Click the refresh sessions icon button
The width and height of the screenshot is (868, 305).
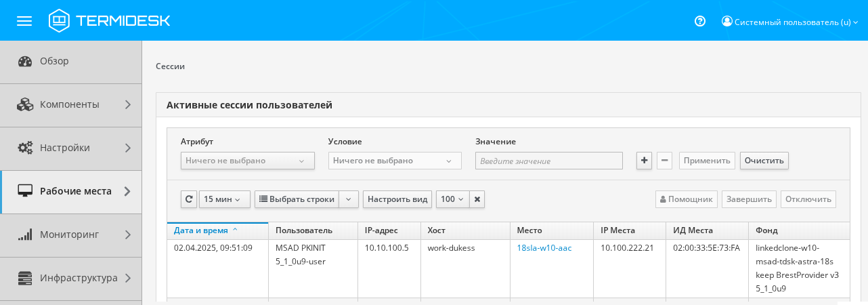pos(189,199)
